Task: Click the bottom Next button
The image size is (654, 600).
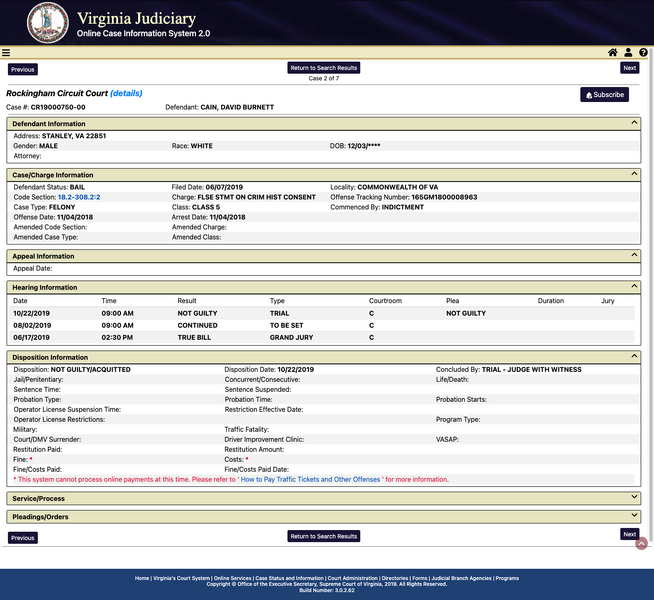Action: coord(629,534)
